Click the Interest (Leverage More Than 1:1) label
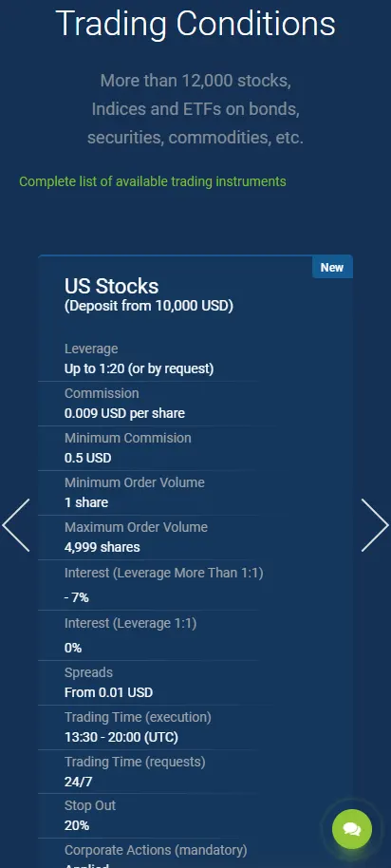 coord(163,573)
